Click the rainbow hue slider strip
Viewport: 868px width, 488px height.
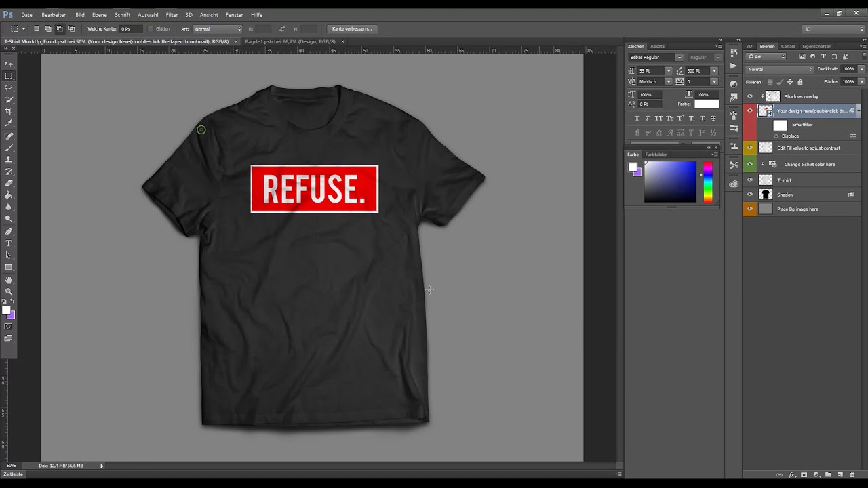click(x=708, y=182)
